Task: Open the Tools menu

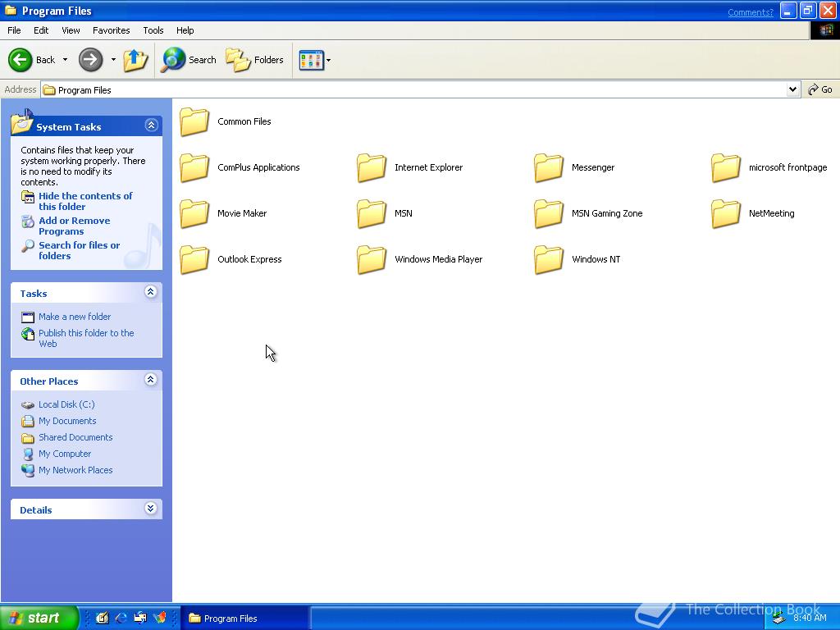Action: tap(153, 30)
